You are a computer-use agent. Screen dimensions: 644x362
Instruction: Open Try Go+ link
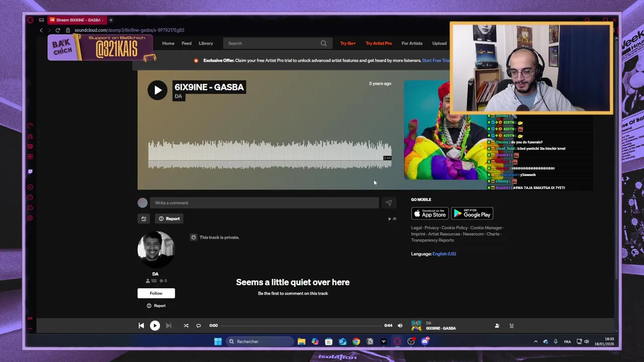[x=348, y=43]
